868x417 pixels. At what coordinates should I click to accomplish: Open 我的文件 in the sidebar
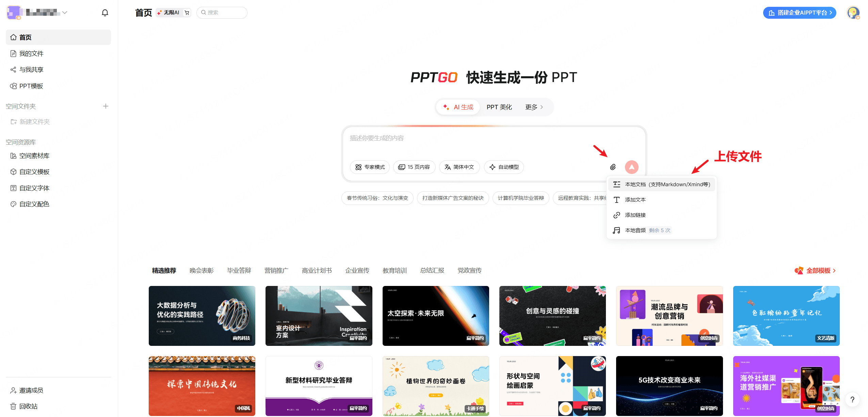31,53
